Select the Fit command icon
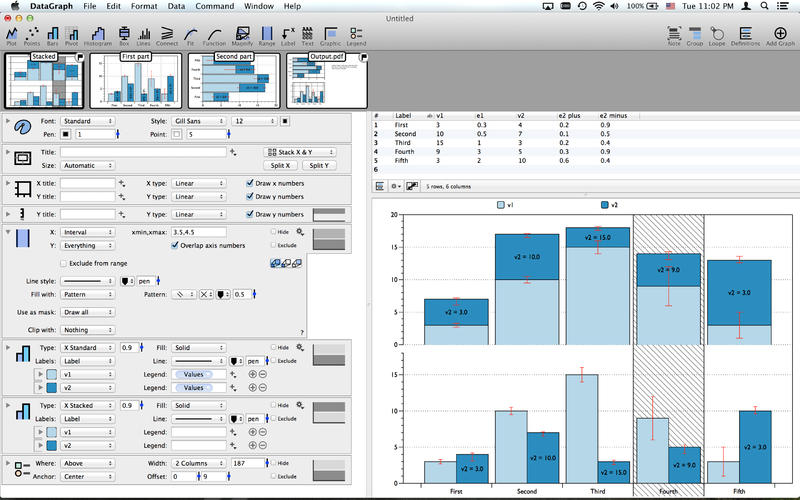 (x=191, y=36)
